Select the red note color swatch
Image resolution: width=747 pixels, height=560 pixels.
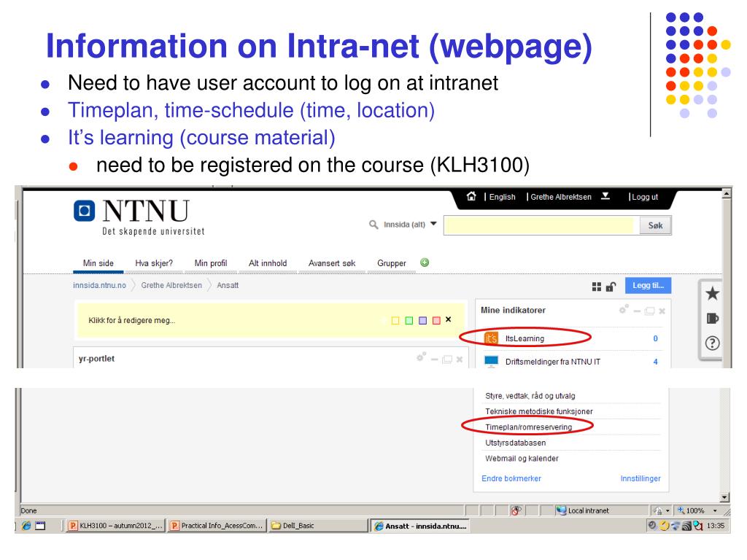coord(436,321)
